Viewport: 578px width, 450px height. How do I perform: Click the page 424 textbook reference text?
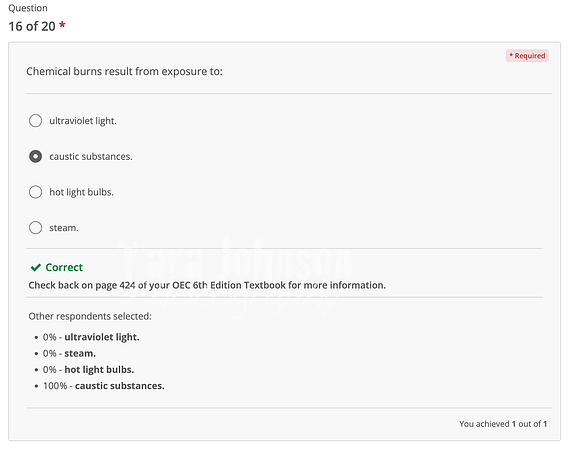pos(207,285)
